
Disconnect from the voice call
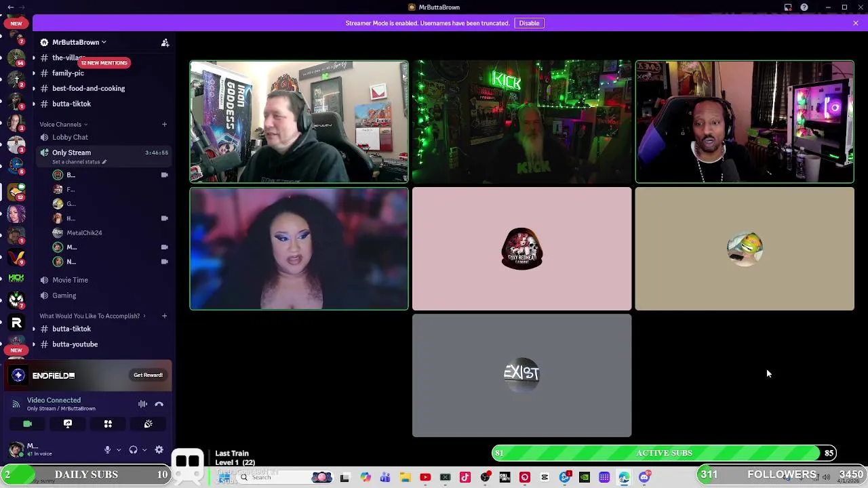[x=159, y=404]
